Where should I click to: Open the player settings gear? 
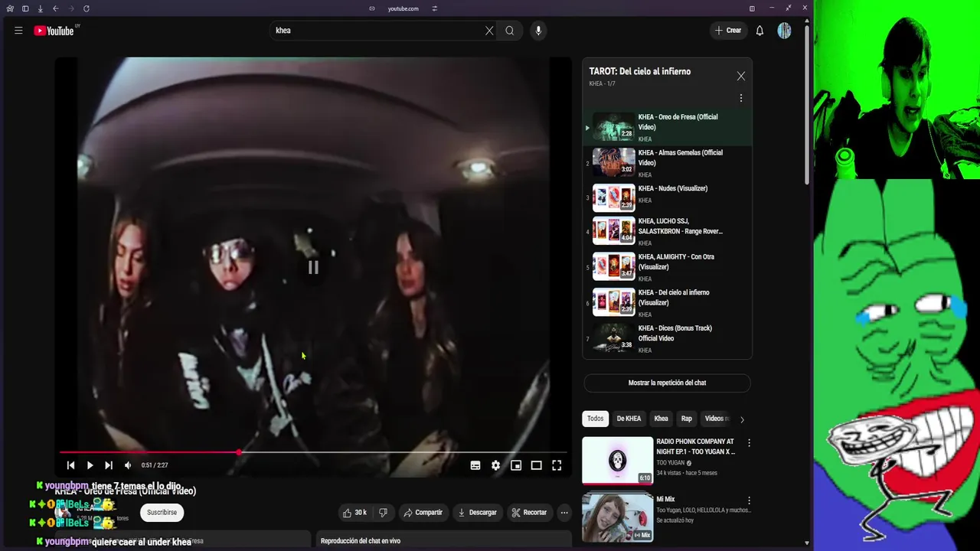pyautogui.click(x=496, y=465)
